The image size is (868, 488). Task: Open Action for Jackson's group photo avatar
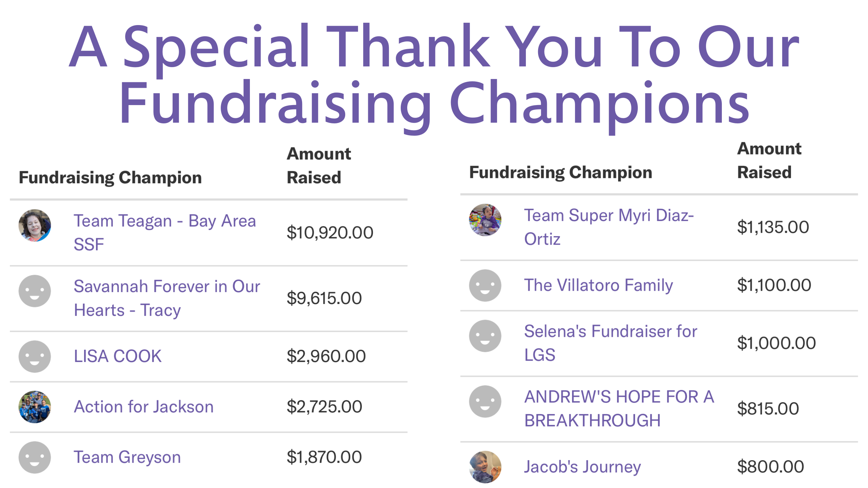35,407
